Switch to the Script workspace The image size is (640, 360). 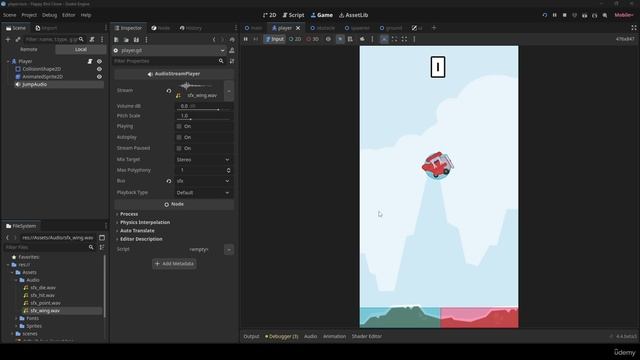[x=293, y=15]
